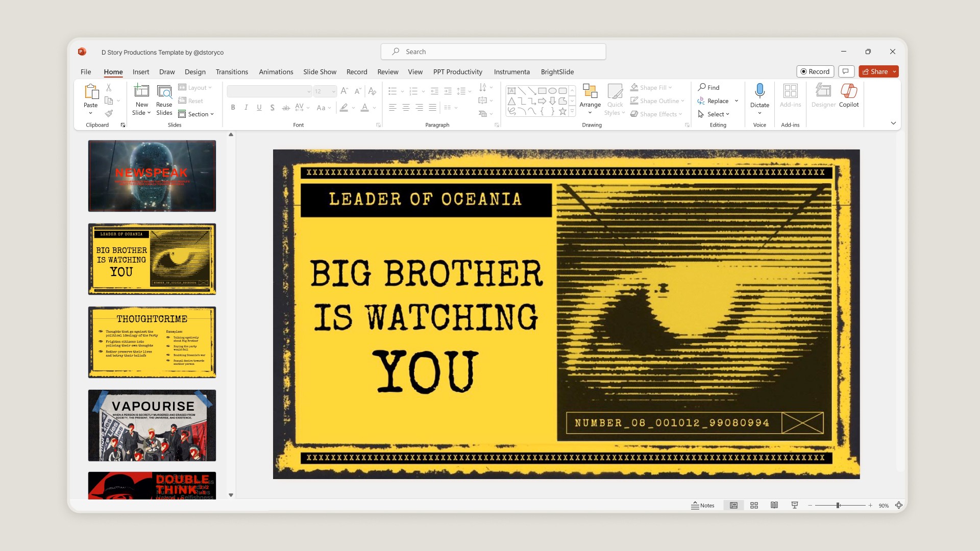The image size is (980, 551).
Task: Click the Dictate microphone icon
Action: coord(759,91)
